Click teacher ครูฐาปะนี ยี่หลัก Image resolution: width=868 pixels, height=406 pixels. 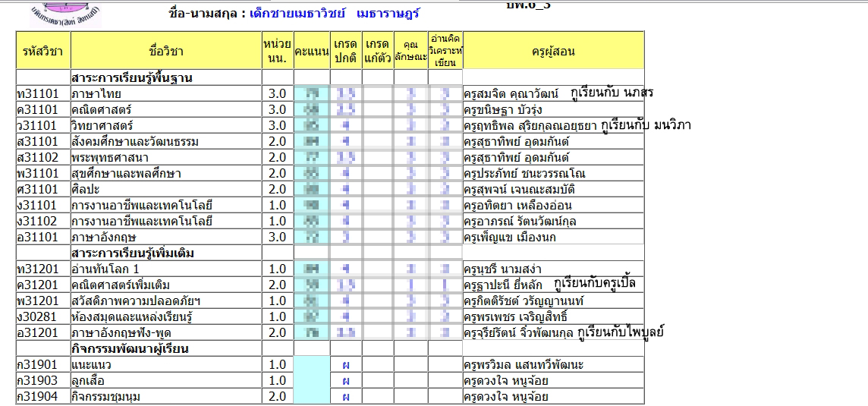point(503,286)
